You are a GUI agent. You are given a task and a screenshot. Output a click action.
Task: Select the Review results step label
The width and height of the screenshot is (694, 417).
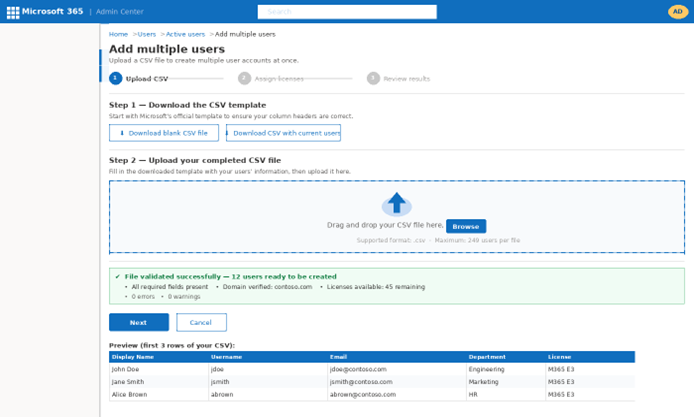[x=406, y=79]
